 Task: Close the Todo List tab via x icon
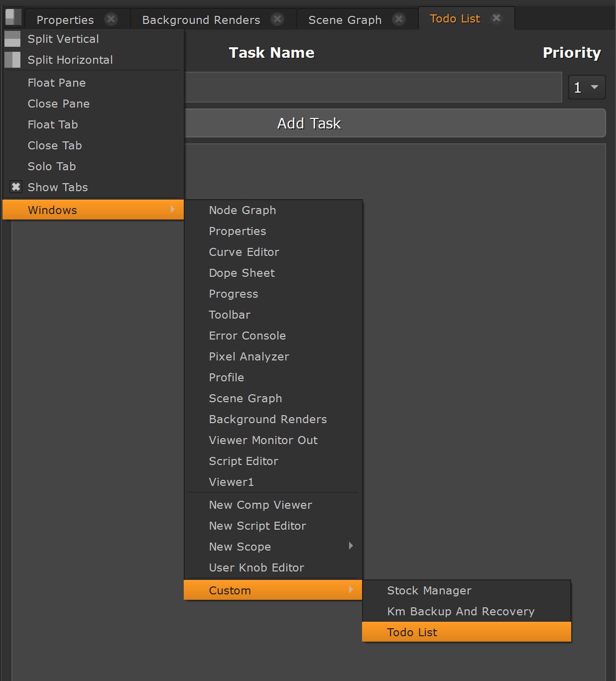coord(496,18)
